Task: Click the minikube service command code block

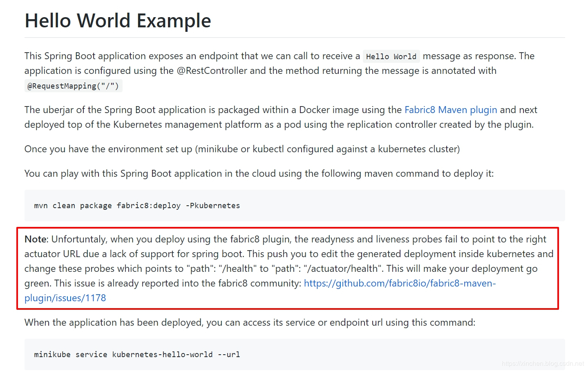Action: (x=294, y=354)
